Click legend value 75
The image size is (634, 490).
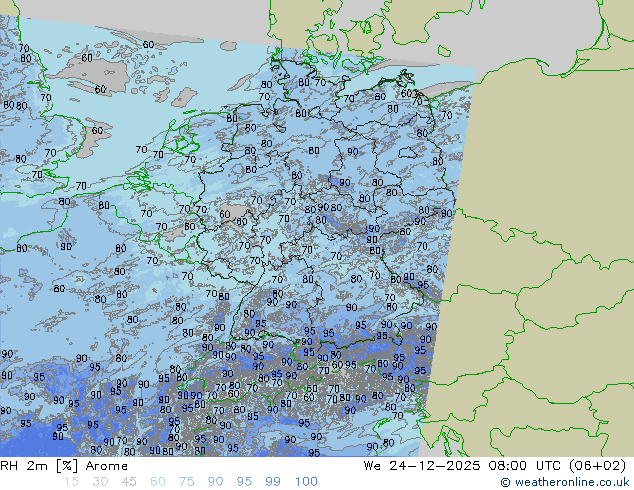point(186,482)
